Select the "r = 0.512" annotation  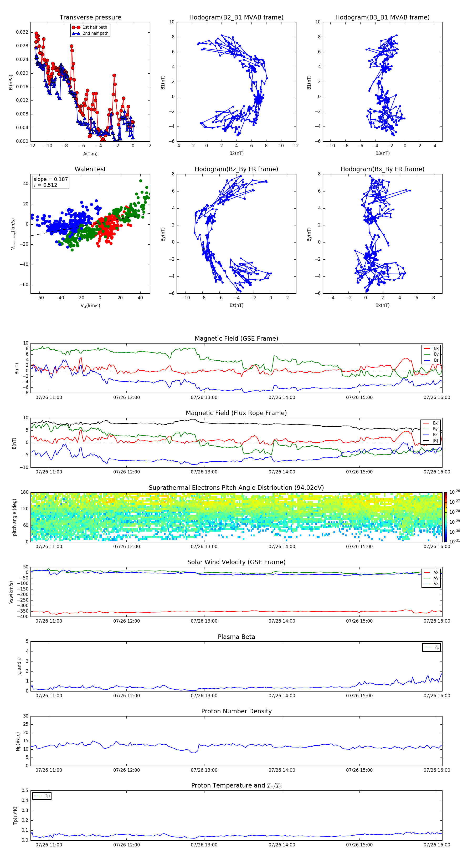pos(45,185)
